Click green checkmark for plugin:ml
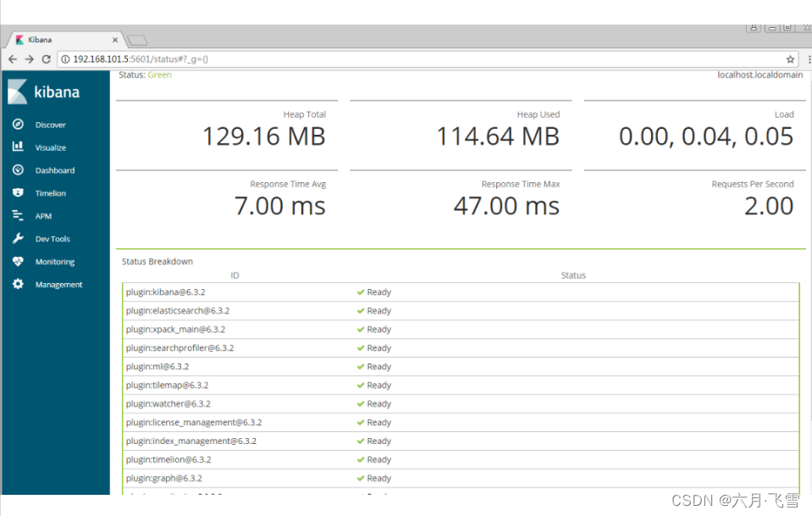The width and height of the screenshot is (812, 516). 361,366
